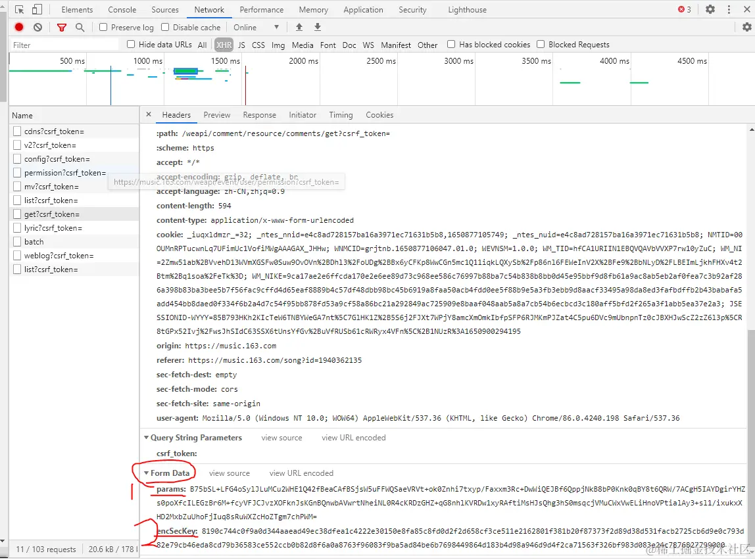
Task: Filter requests by Doc type
Action: pyautogui.click(x=349, y=45)
